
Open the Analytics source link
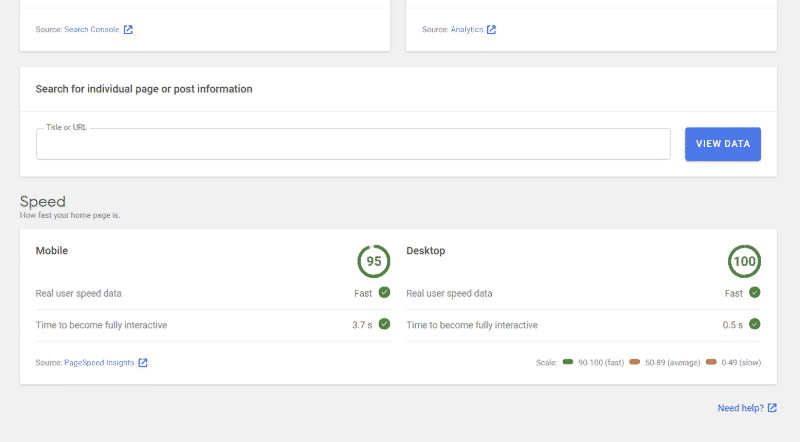[466, 30]
